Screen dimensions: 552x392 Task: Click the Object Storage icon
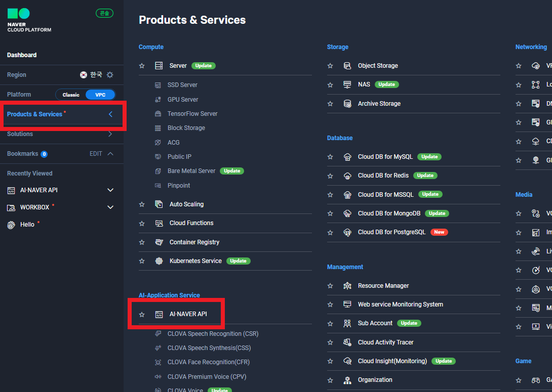click(347, 66)
